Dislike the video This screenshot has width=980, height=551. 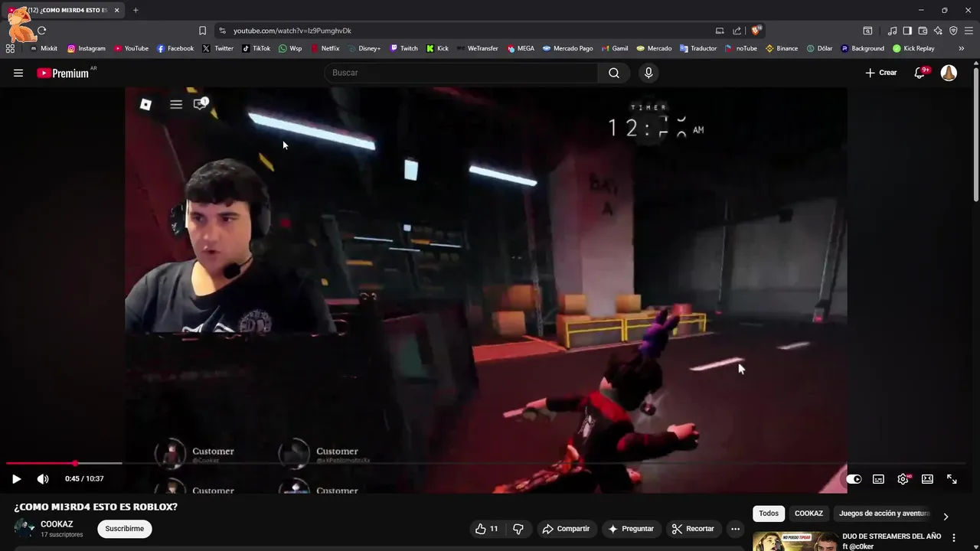(x=518, y=529)
